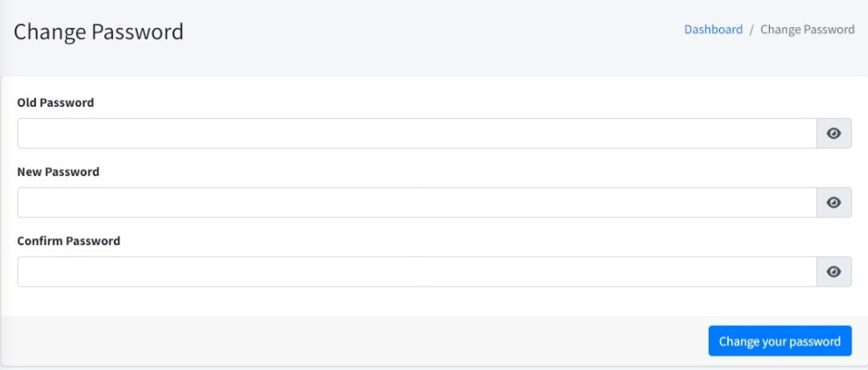
Task: Open the Dashboard breadcrumb link
Action: (x=713, y=30)
